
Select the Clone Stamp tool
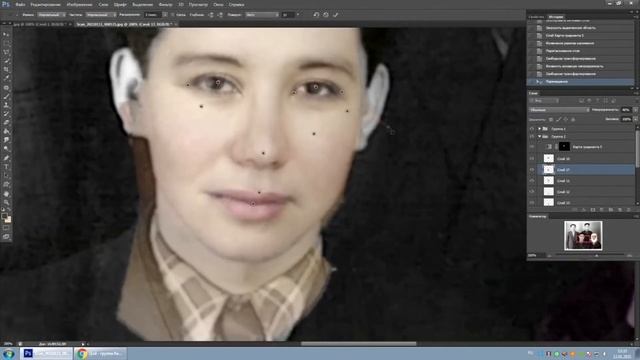6,105
